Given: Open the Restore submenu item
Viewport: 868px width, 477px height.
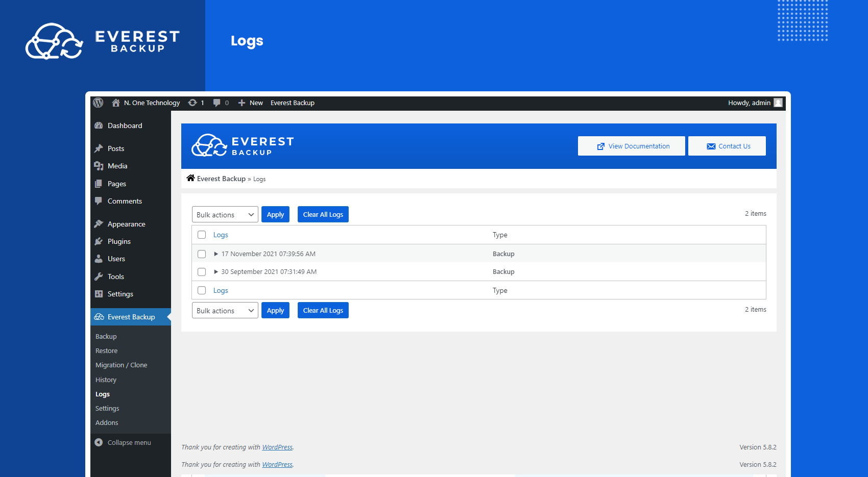Looking at the screenshot, I should tap(106, 350).
